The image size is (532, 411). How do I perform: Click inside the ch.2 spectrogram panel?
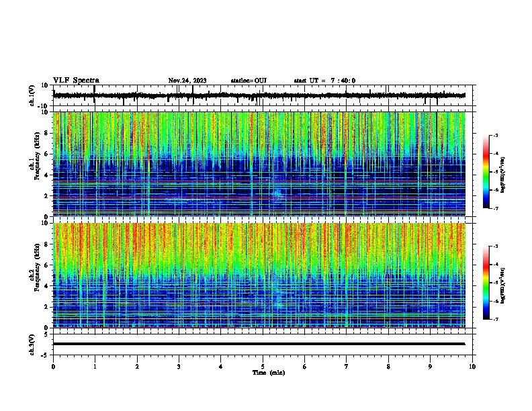[259, 275]
